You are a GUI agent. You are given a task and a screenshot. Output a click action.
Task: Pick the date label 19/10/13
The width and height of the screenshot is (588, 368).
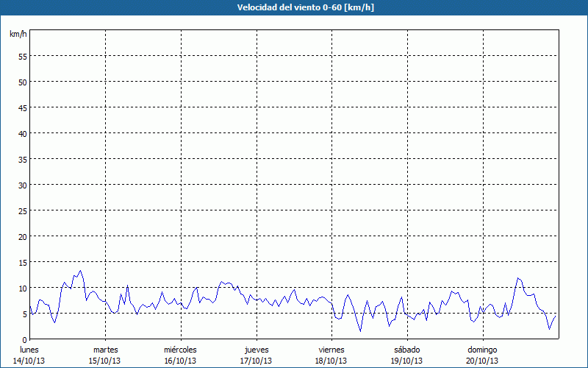(x=406, y=361)
